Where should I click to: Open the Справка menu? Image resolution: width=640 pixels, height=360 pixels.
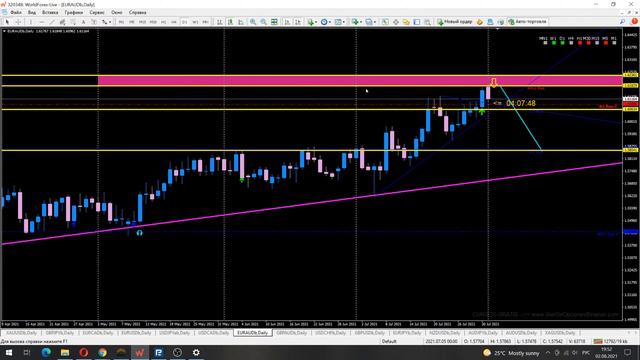tap(138, 12)
